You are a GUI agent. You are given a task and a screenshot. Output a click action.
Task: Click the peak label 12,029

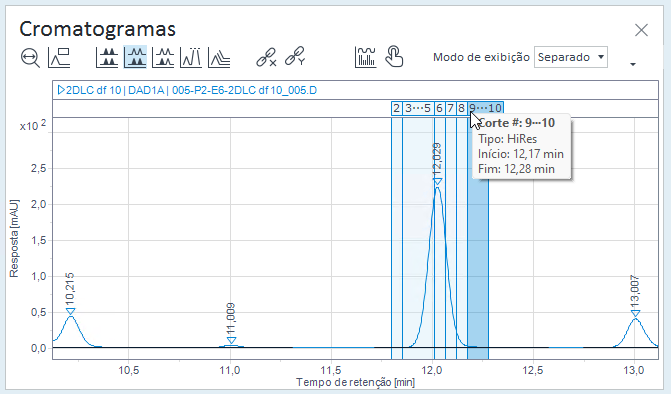point(437,159)
